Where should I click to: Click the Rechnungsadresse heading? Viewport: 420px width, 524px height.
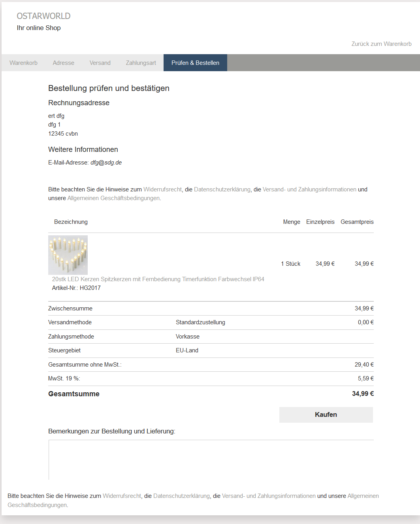click(79, 103)
